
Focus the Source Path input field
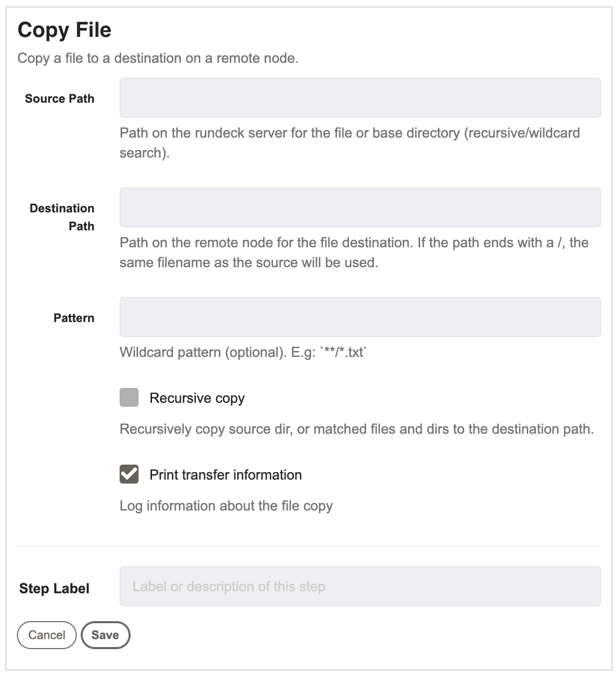(x=360, y=98)
